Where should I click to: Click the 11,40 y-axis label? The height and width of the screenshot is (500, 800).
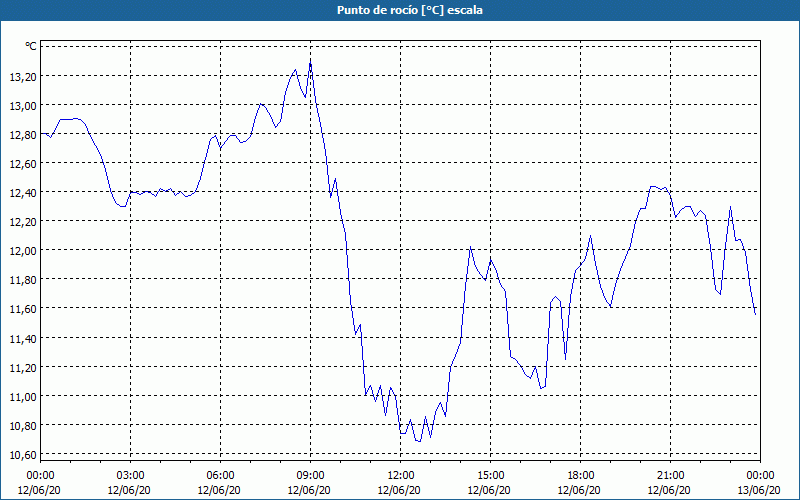pos(23,338)
